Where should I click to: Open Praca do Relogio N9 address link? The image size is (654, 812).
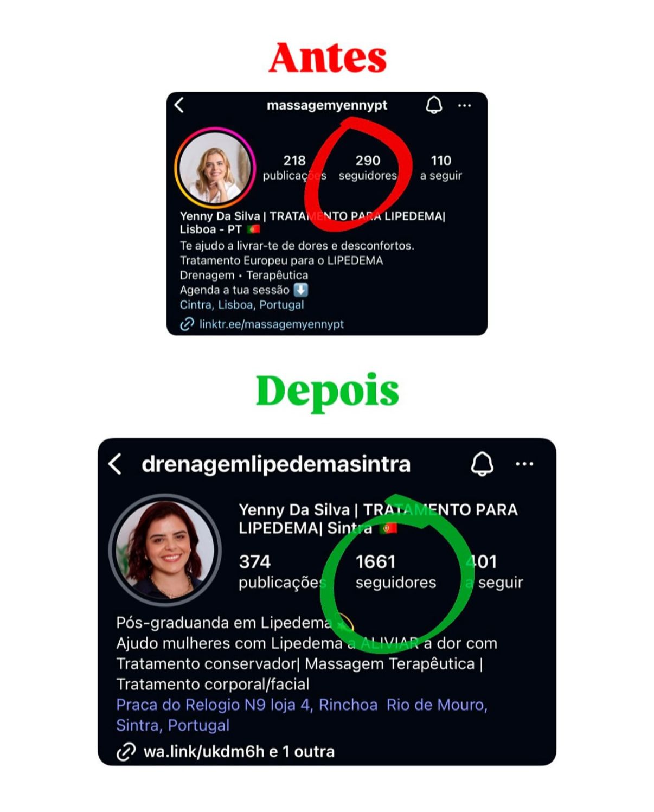click(x=302, y=715)
